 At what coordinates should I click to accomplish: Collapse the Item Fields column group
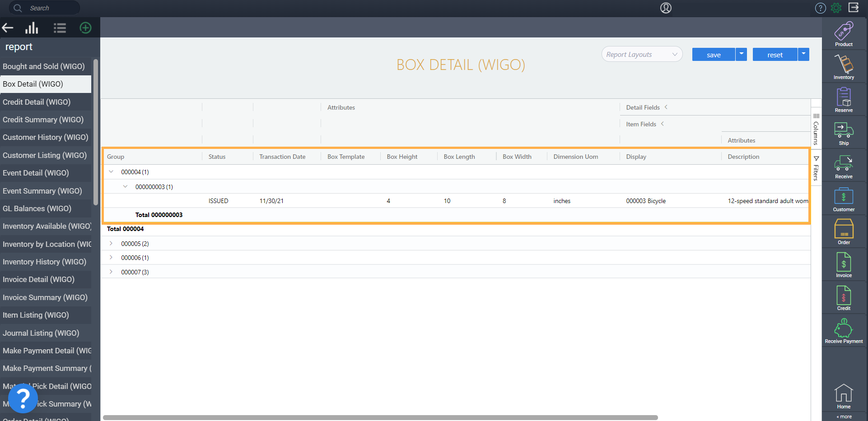(662, 124)
